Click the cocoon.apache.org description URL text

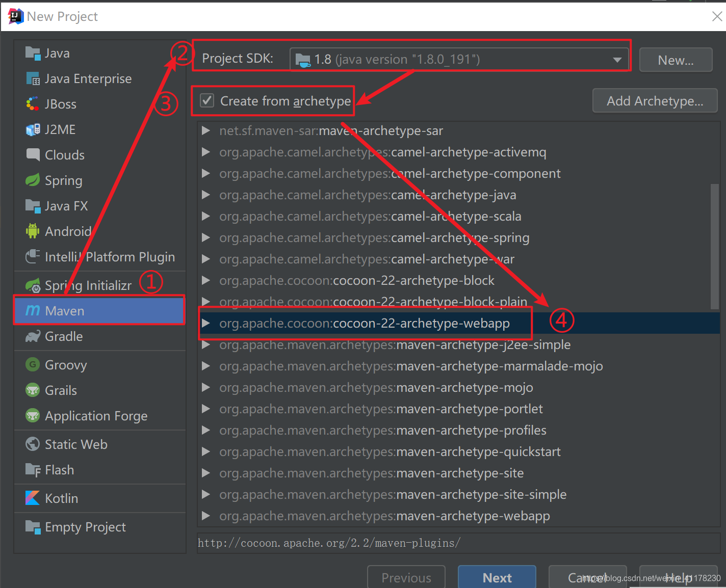(x=329, y=543)
